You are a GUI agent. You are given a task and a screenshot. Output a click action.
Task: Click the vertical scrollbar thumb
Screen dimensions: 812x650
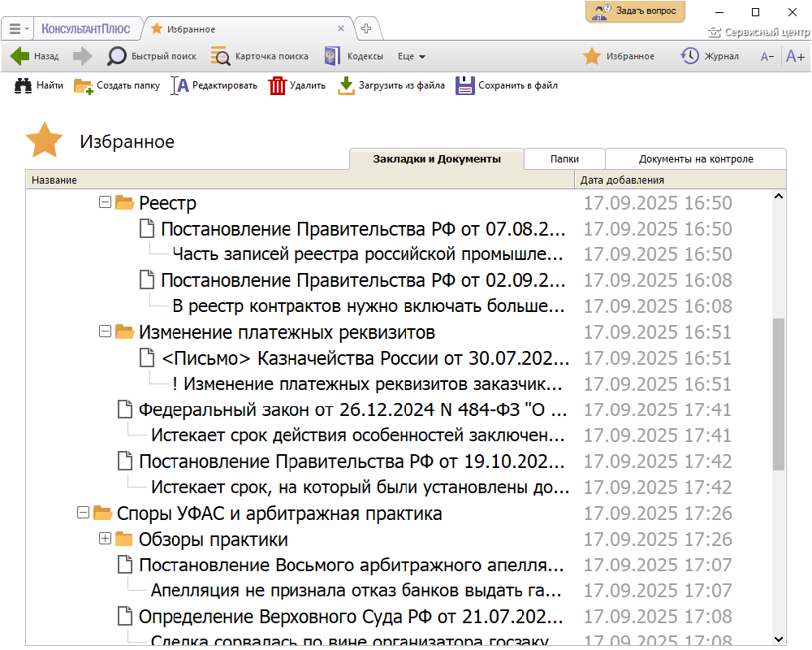click(x=779, y=394)
